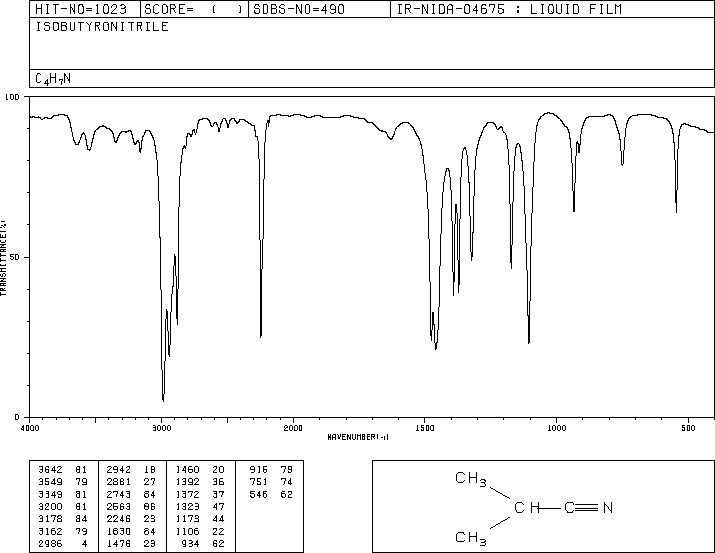Click the central CH in structure diagram
This screenshot has width=715, height=553.
coord(527,507)
